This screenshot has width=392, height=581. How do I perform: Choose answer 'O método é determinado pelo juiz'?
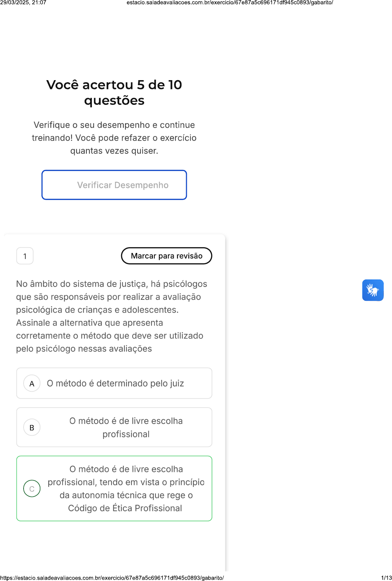pyautogui.click(x=115, y=384)
